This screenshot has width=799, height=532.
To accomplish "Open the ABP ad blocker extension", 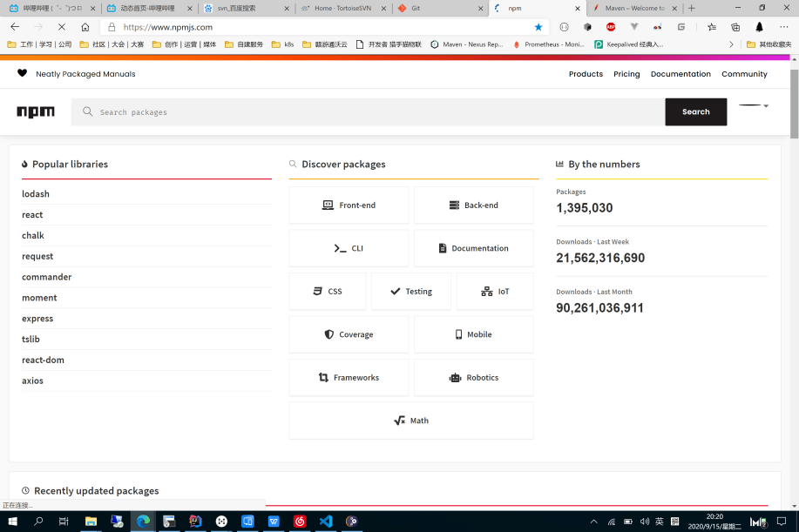I will coord(611,27).
